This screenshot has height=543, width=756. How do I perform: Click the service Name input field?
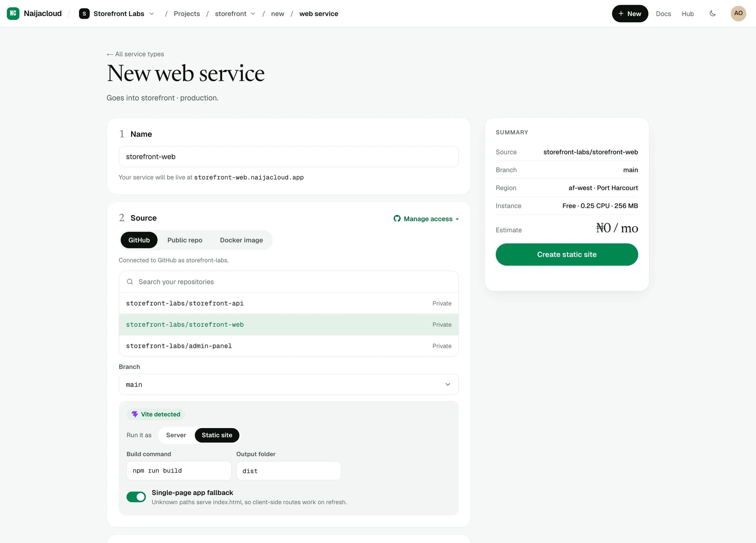[x=288, y=156]
